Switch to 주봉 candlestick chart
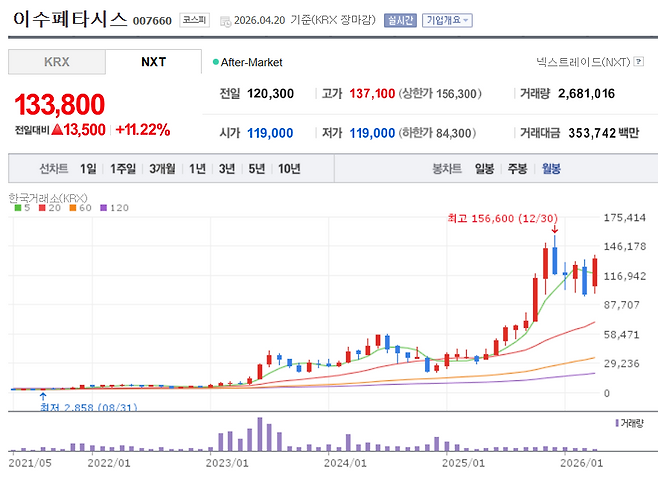Image resolution: width=658 pixels, height=486 pixels. coord(517,168)
